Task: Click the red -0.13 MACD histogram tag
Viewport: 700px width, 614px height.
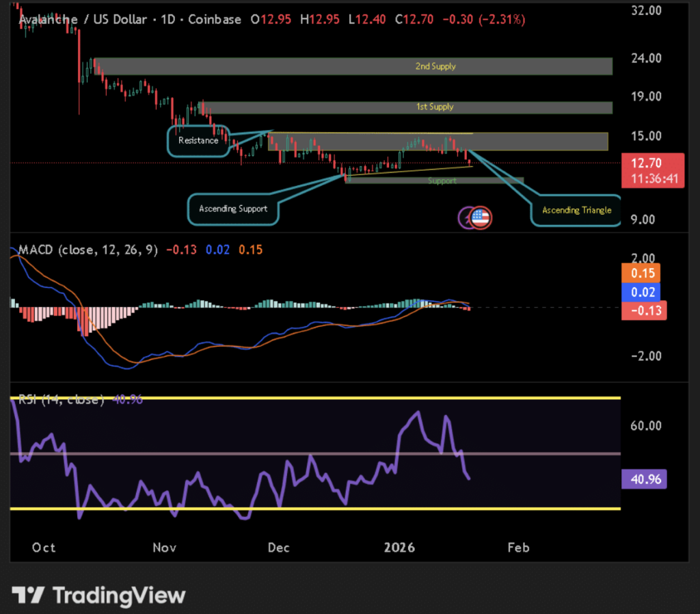Action: pyautogui.click(x=643, y=311)
